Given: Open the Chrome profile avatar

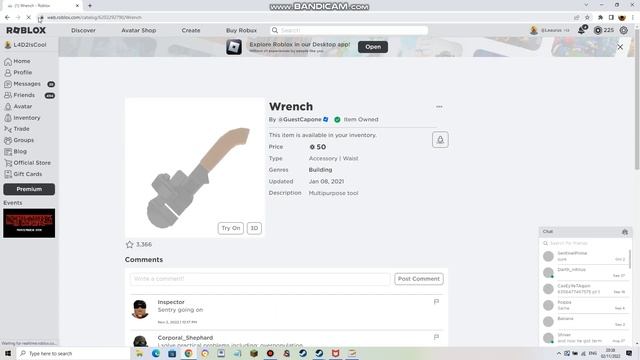Looking at the screenshot, I should 622,18.
